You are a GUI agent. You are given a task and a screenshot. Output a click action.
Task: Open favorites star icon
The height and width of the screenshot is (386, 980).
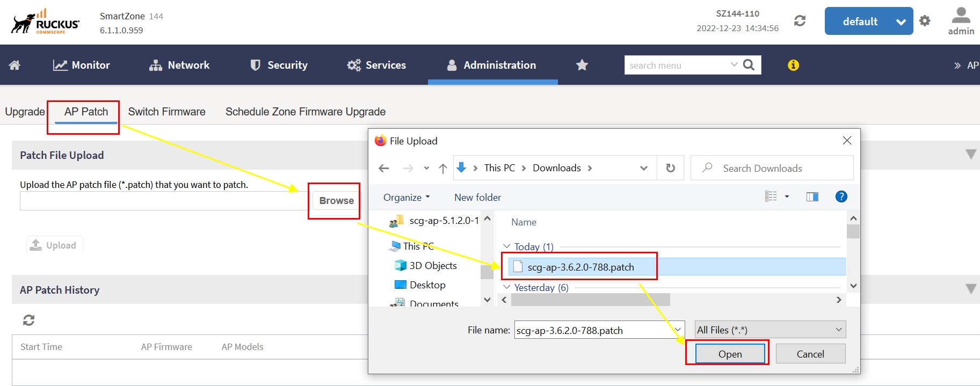point(582,65)
